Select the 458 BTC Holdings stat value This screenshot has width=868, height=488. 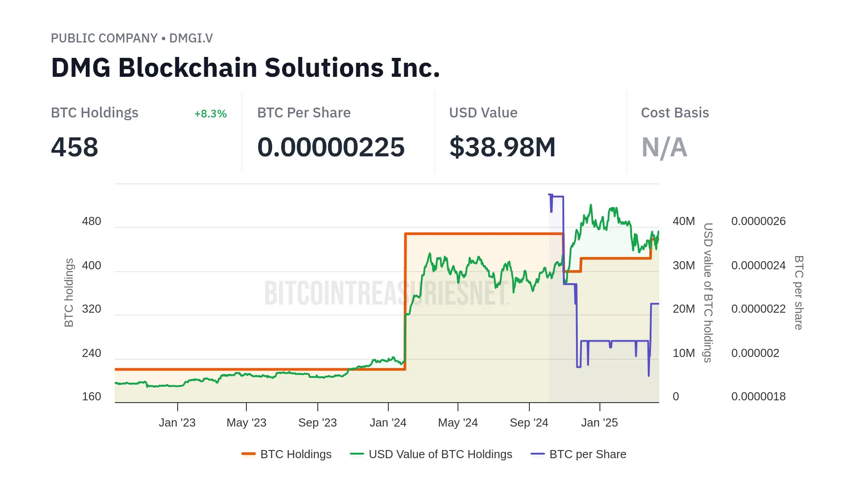pos(75,147)
